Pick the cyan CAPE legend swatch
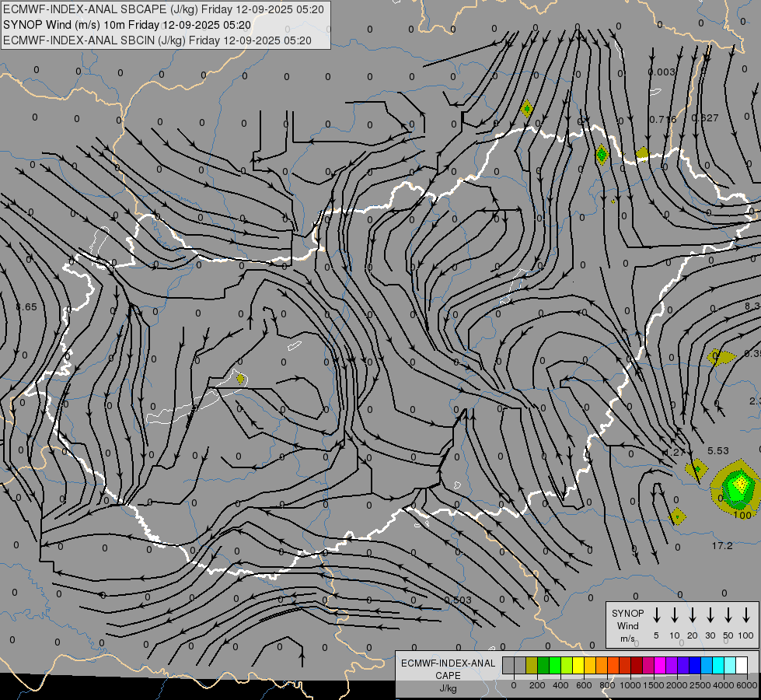The width and height of the screenshot is (761, 700). click(x=719, y=666)
